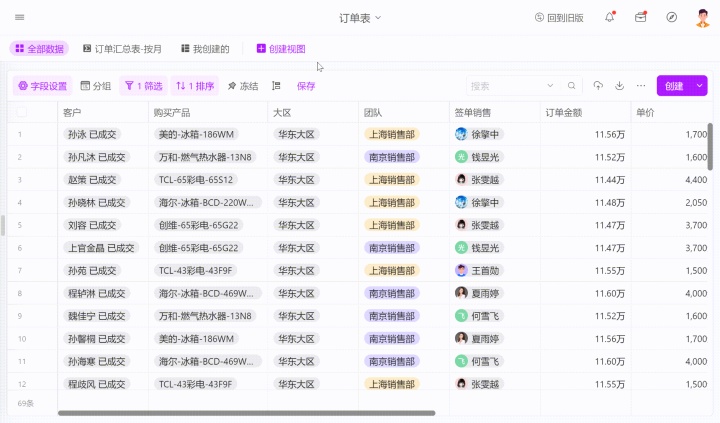Click the magnifier search icon
720x423 pixels.
571,86
